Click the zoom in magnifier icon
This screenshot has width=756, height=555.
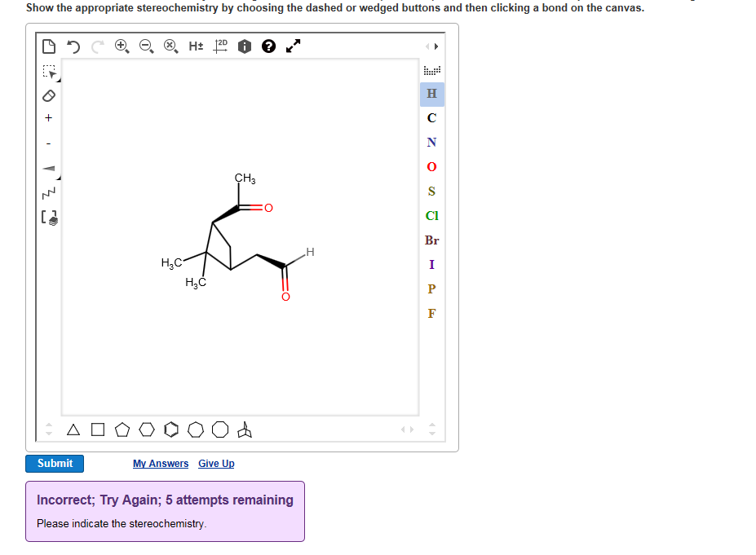pos(121,46)
